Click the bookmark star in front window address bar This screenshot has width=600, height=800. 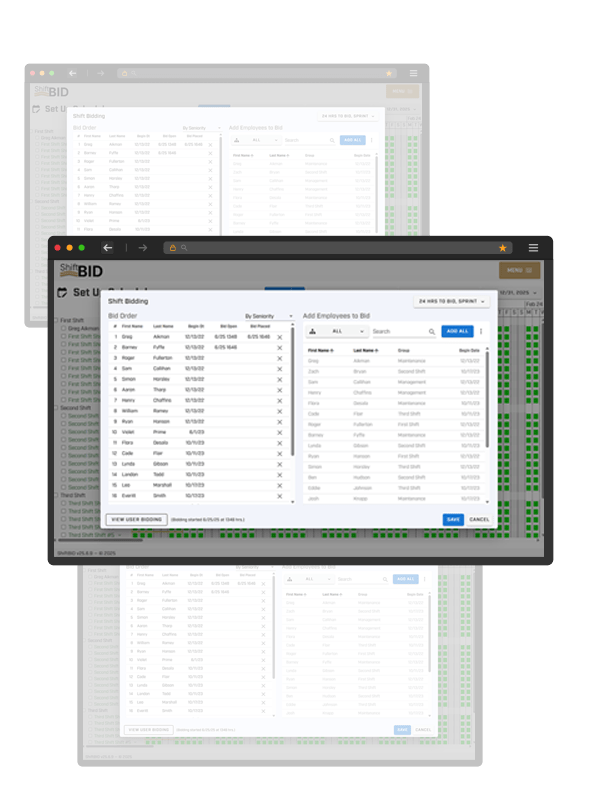pyautogui.click(x=503, y=248)
